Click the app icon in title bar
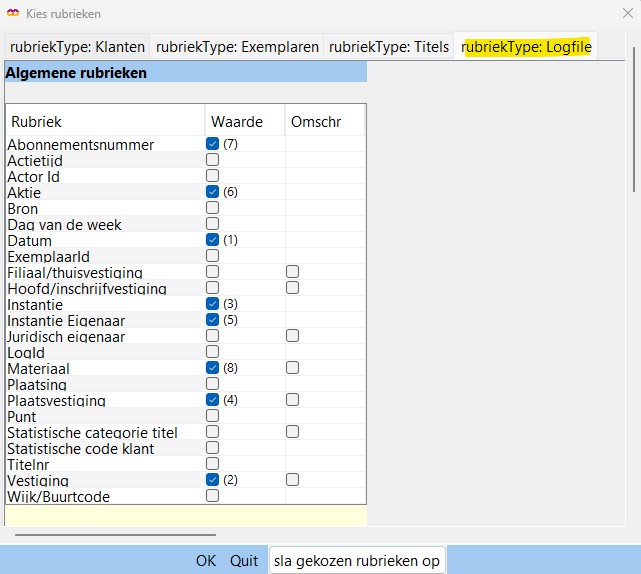641x574 pixels. 13,14
